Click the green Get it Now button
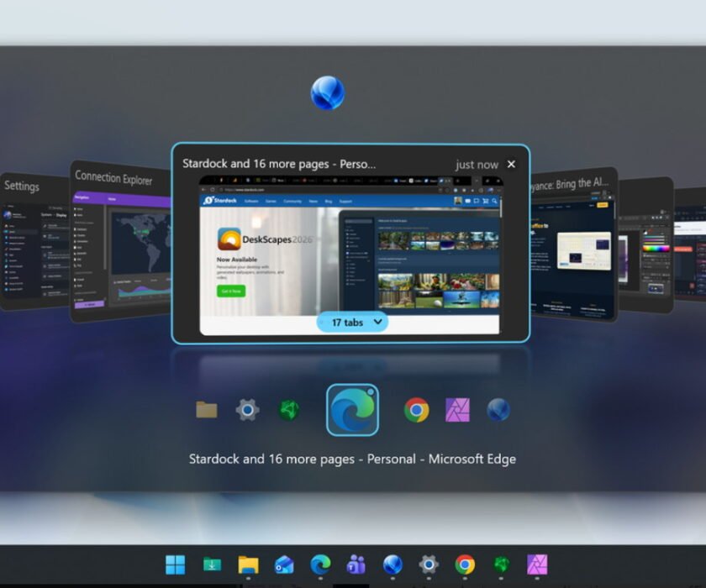 click(x=231, y=291)
